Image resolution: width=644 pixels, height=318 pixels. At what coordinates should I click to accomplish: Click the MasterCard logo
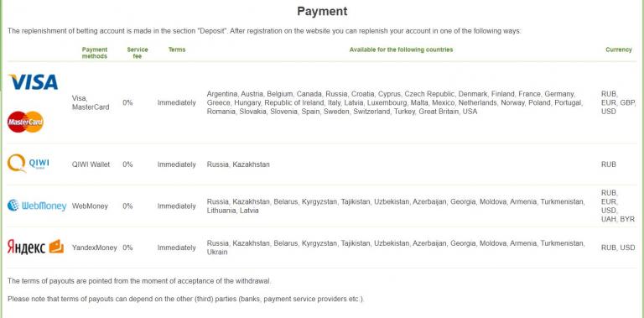25,122
